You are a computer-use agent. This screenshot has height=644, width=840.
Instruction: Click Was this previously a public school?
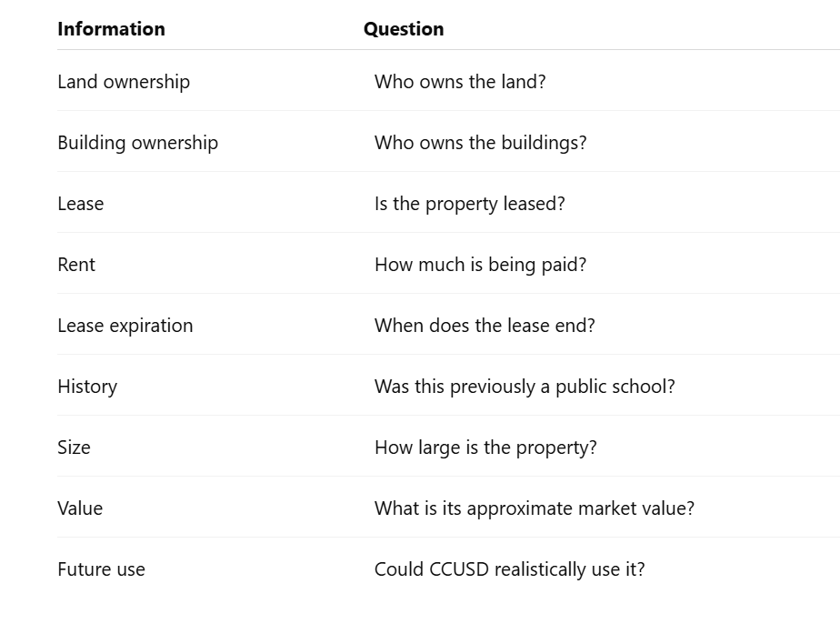coord(525,387)
